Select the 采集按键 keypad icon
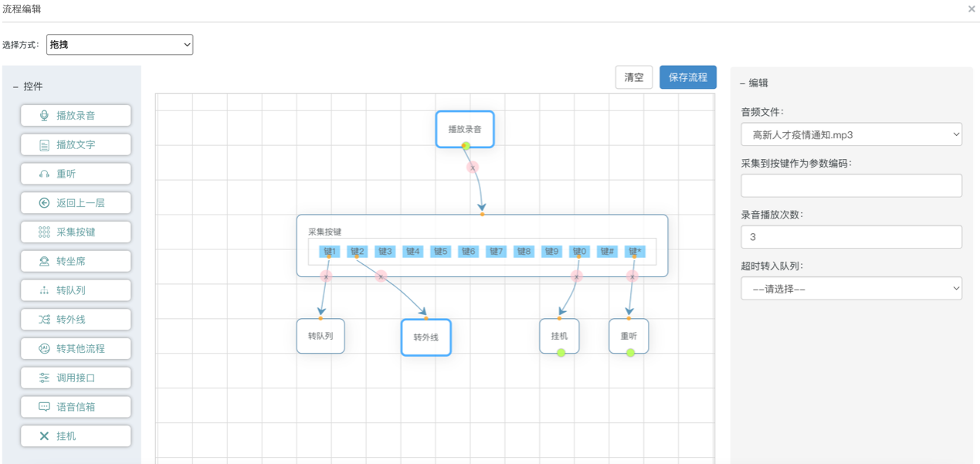 pos(44,232)
